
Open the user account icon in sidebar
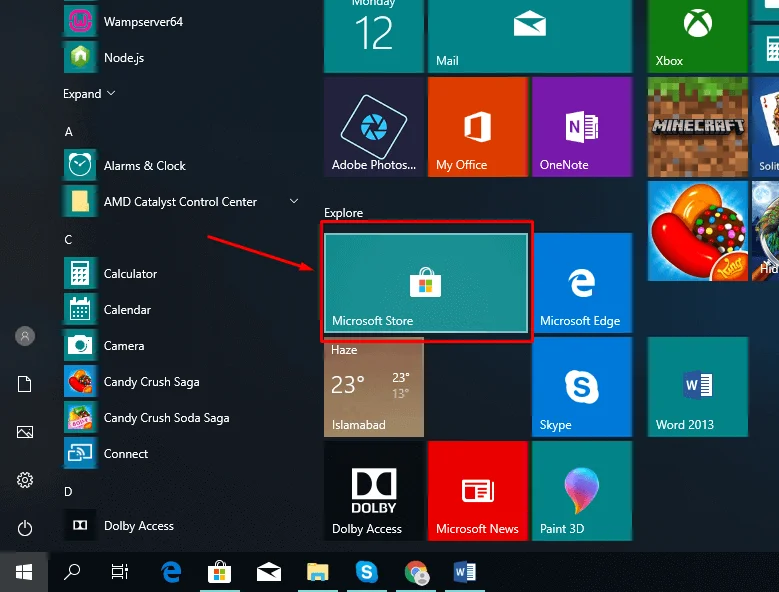(24, 336)
